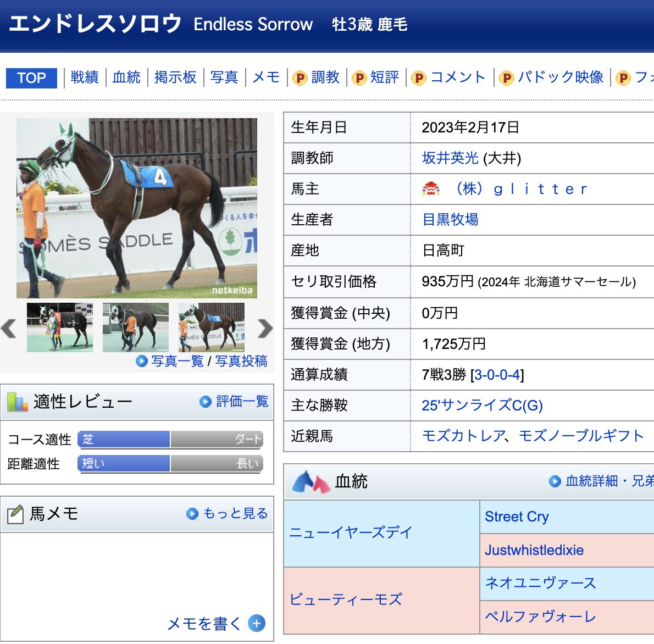Click the auction price 935万円 text
Image resolution: width=654 pixels, height=644 pixels.
tap(447, 281)
